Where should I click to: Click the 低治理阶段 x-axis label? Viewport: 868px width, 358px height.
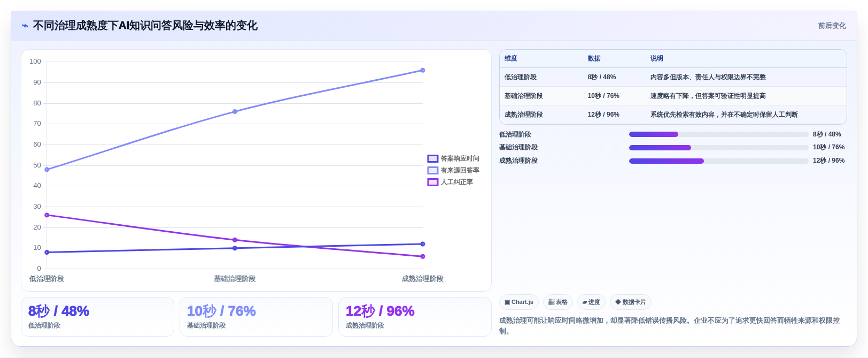click(46, 279)
